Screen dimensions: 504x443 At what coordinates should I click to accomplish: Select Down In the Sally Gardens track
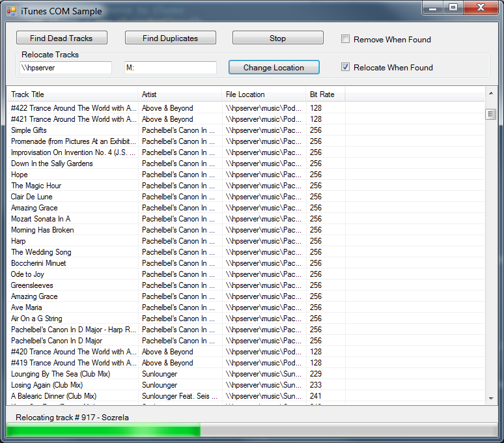pyautogui.click(x=245, y=164)
